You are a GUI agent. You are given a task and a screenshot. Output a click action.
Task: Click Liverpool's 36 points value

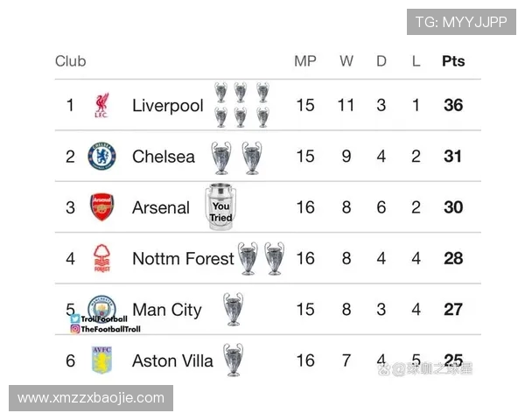tap(453, 106)
